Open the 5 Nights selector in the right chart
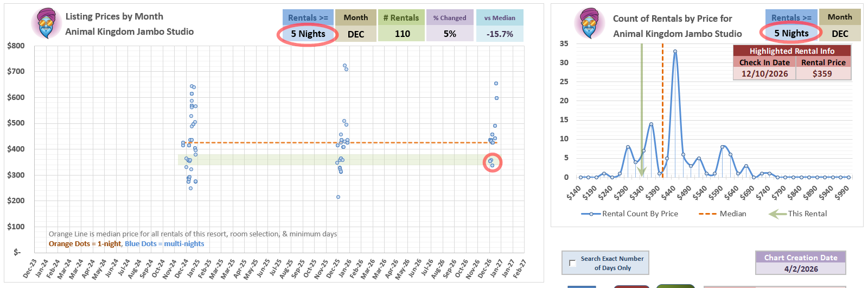The image size is (868, 288). click(791, 33)
